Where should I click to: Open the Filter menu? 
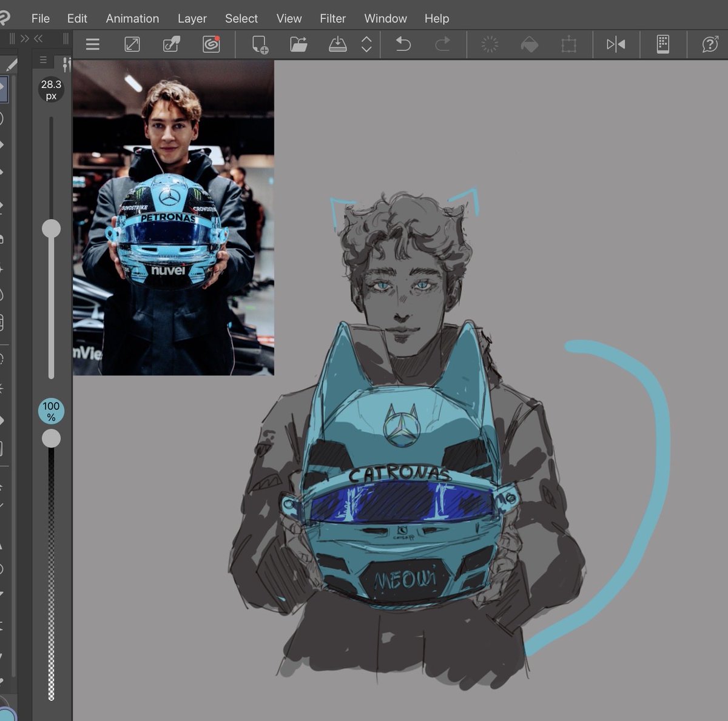332,19
